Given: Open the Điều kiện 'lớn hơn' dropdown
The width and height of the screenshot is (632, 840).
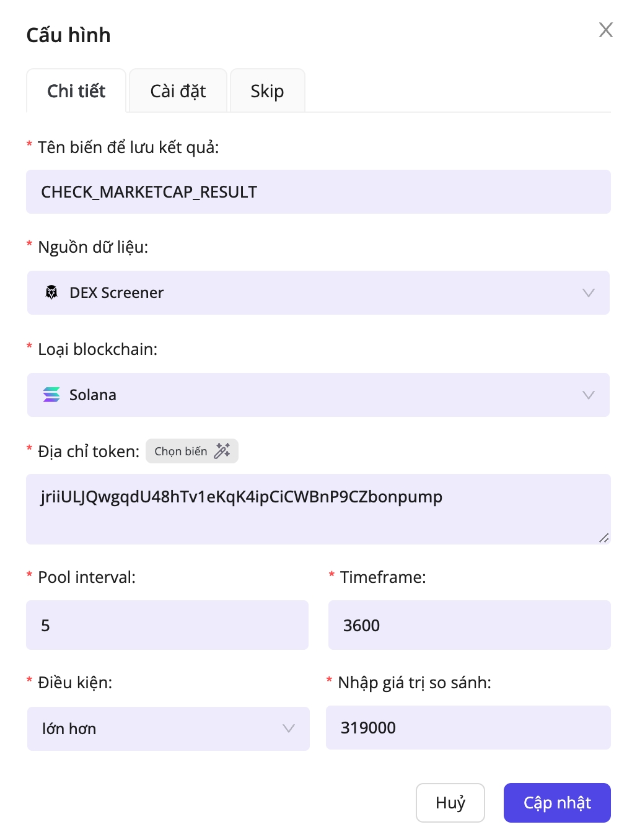Looking at the screenshot, I should [x=167, y=728].
